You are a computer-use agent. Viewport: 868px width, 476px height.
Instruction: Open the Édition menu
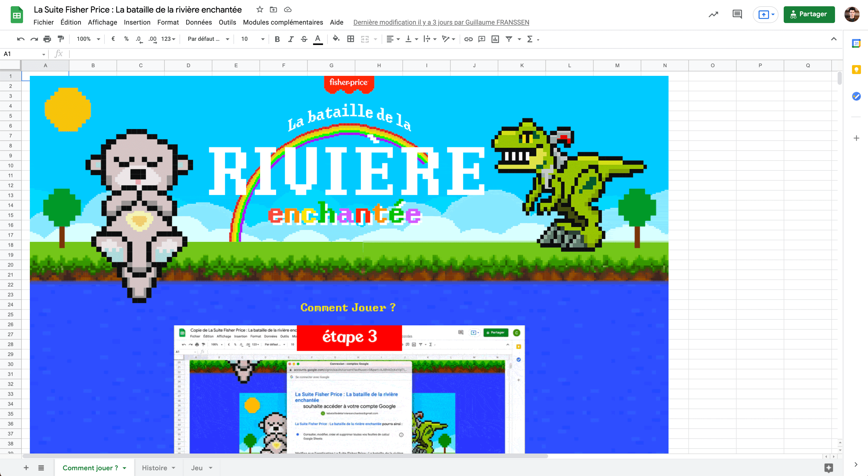point(71,22)
